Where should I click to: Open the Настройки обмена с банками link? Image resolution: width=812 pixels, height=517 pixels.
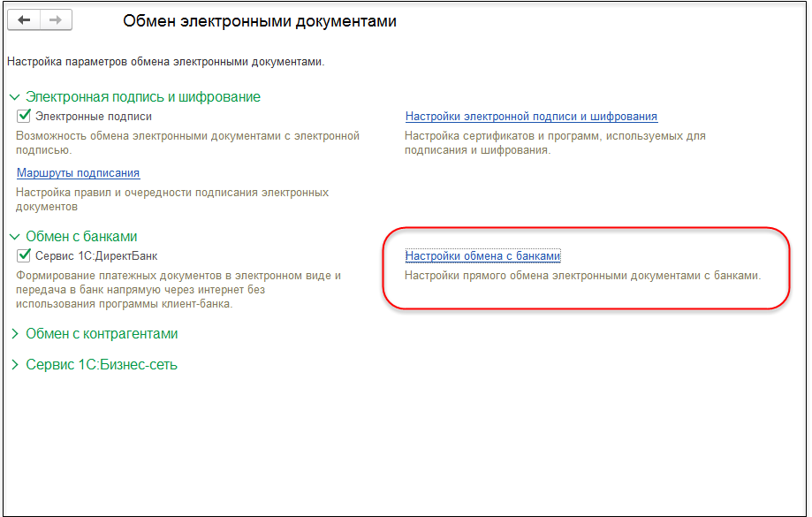pos(482,256)
